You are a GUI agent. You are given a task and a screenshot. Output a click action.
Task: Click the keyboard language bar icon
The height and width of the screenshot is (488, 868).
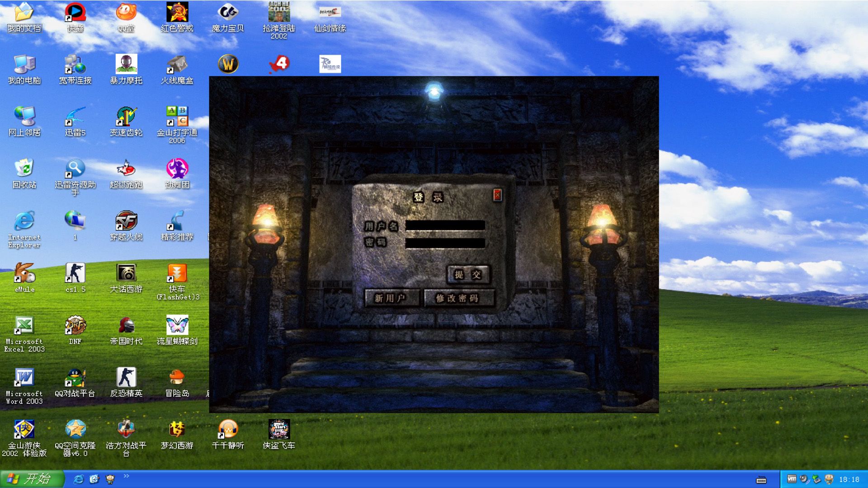click(x=761, y=480)
